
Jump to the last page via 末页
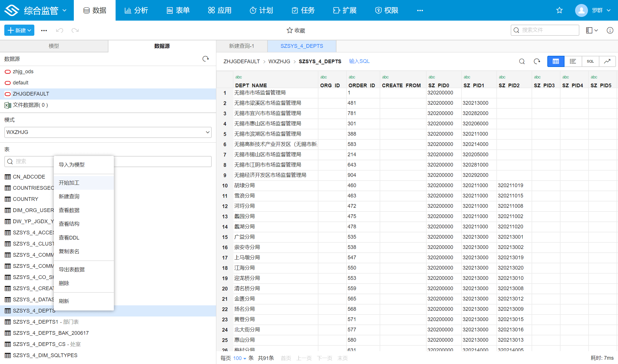342,358
